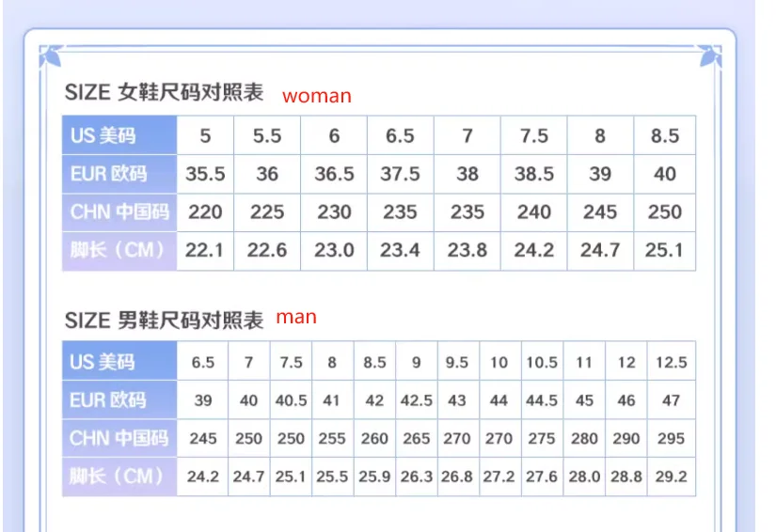776x532 pixels.
Task: Click women's US size cell '5'
Action: point(205,135)
